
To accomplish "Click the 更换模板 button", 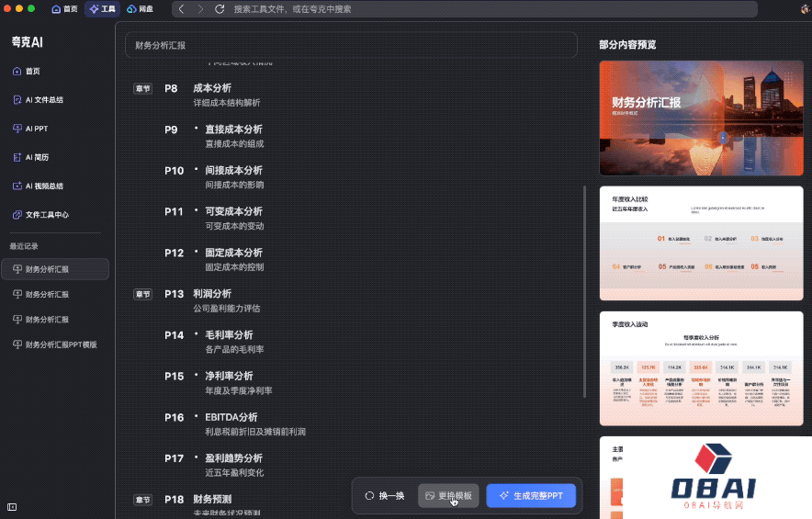I will click(x=448, y=496).
